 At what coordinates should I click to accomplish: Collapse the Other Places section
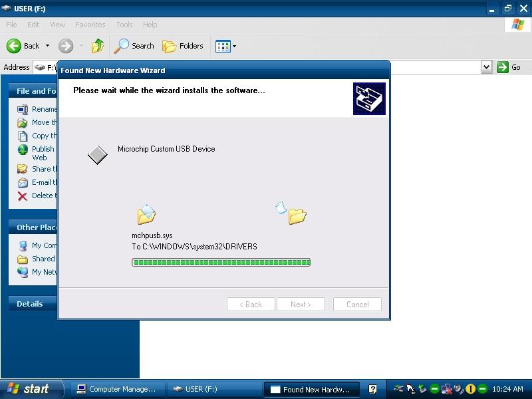(x=33, y=227)
